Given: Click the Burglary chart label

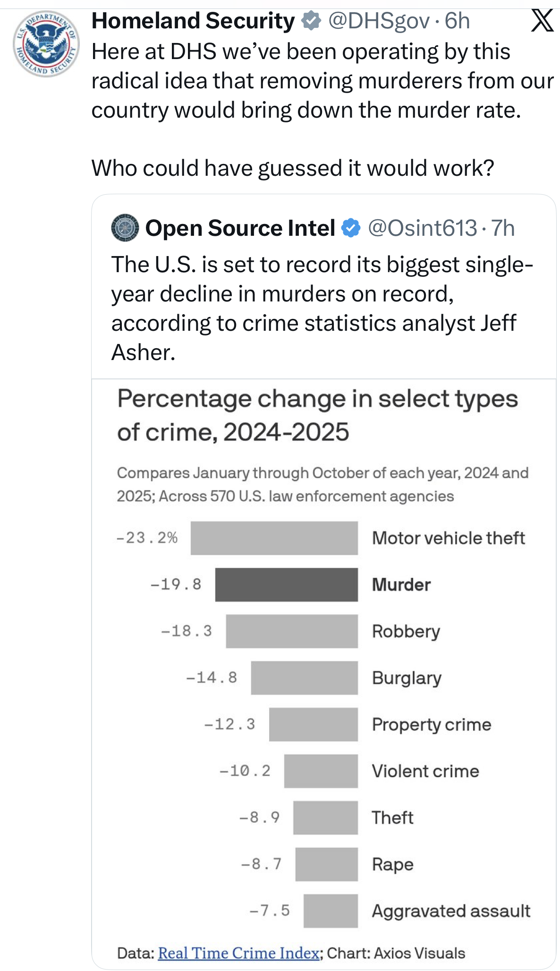Looking at the screenshot, I should point(407,678).
